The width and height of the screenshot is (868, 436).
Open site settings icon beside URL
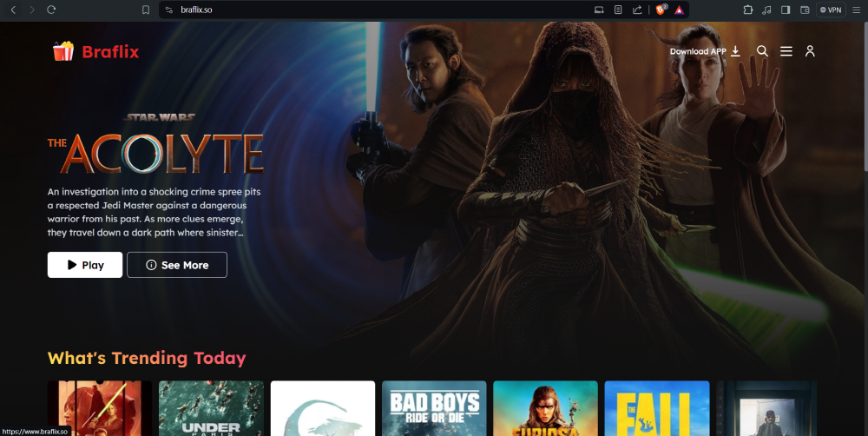point(169,10)
